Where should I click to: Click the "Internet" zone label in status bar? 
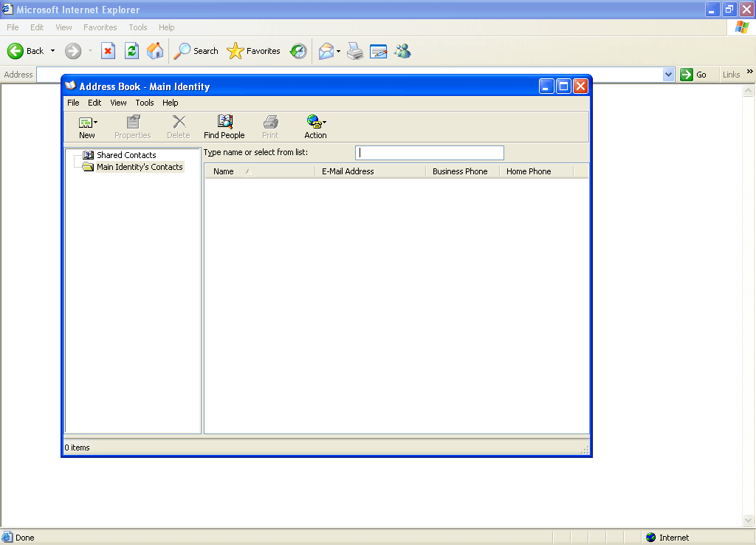pyautogui.click(x=674, y=538)
